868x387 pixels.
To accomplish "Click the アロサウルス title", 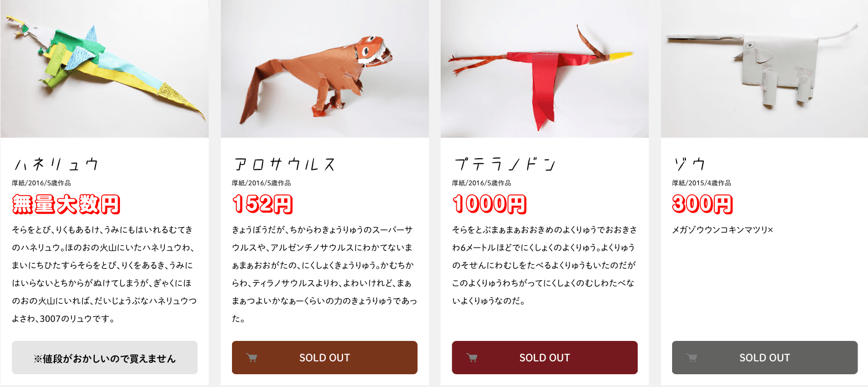I will (285, 164).
